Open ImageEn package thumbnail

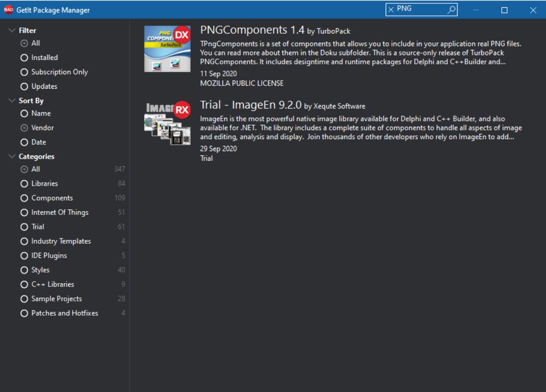[x=167, y=123]
